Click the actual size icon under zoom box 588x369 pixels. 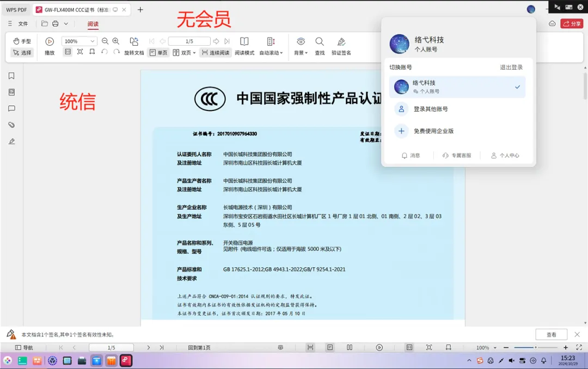[x=68, y=52]
